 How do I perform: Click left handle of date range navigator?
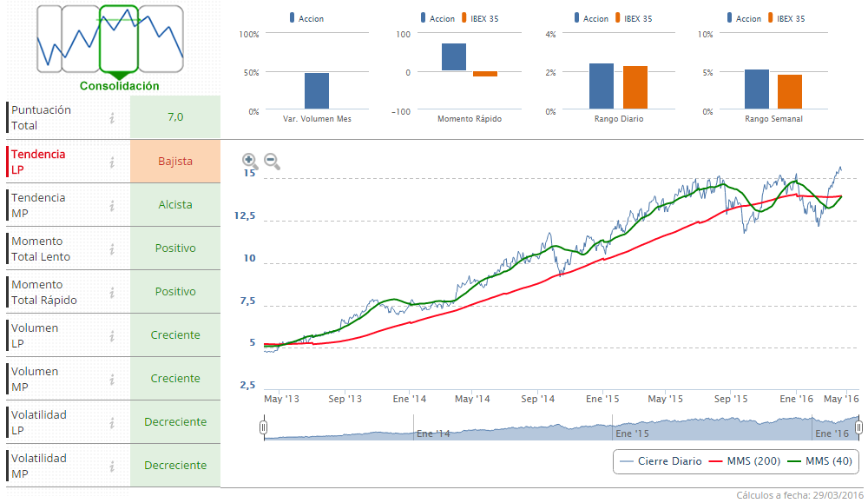pyautogui.click(x=264, y=427)
